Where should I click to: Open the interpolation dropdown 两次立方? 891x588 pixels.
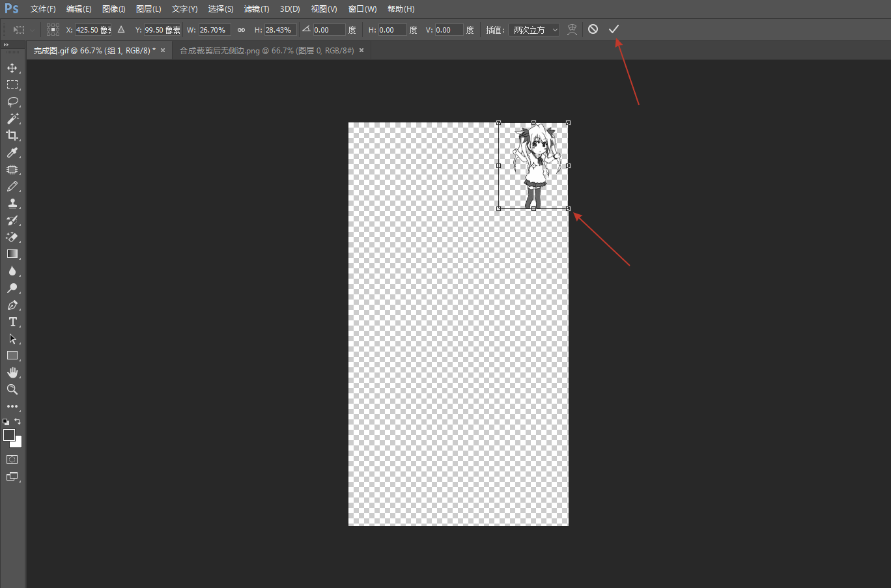[x=534, y=30]
